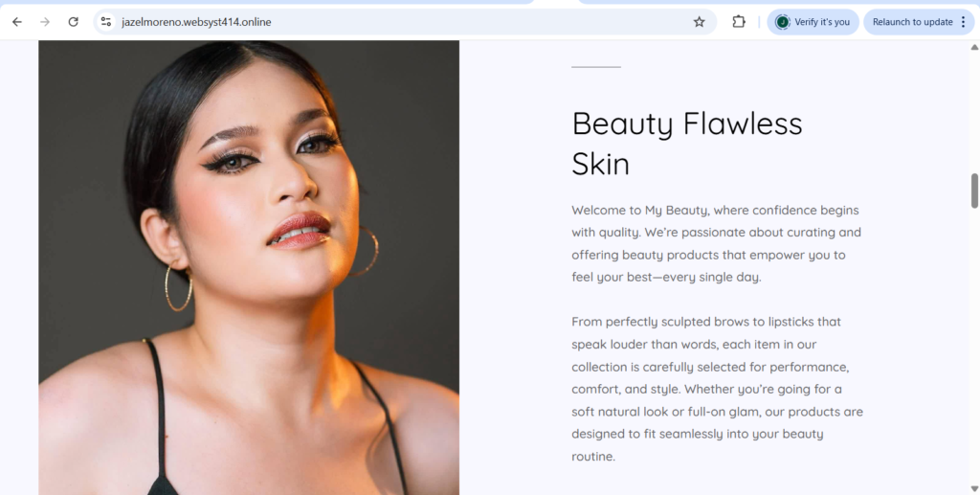Focus the jazelmoreno.websyst414.online address bar
Screen dimensions: 980x495
(x=400, y=22)
